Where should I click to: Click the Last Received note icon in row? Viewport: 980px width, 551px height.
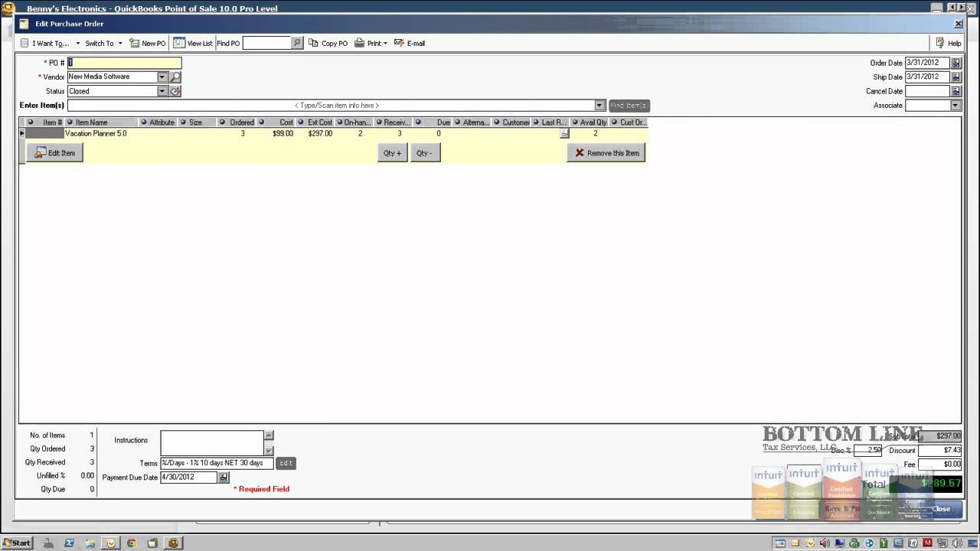click(x=563, y=133)
